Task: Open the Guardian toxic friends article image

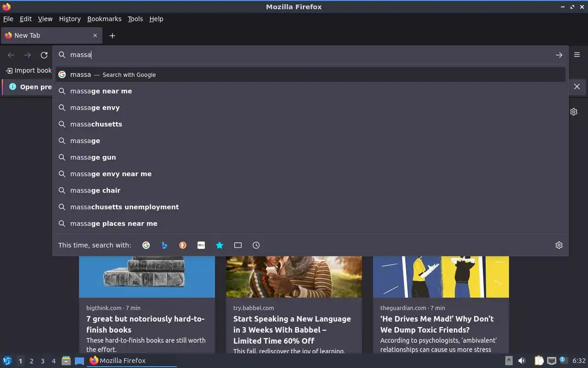Action: tap(441, 276)
